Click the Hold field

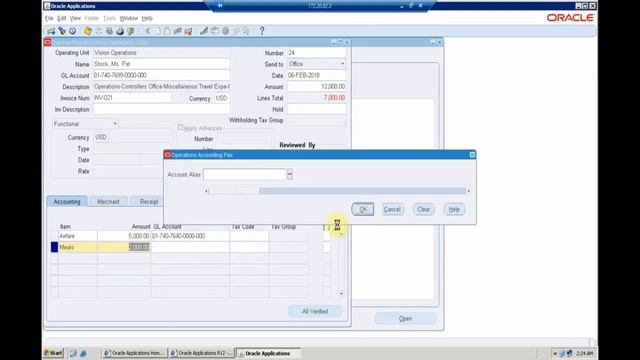click(x=317, y=109)
